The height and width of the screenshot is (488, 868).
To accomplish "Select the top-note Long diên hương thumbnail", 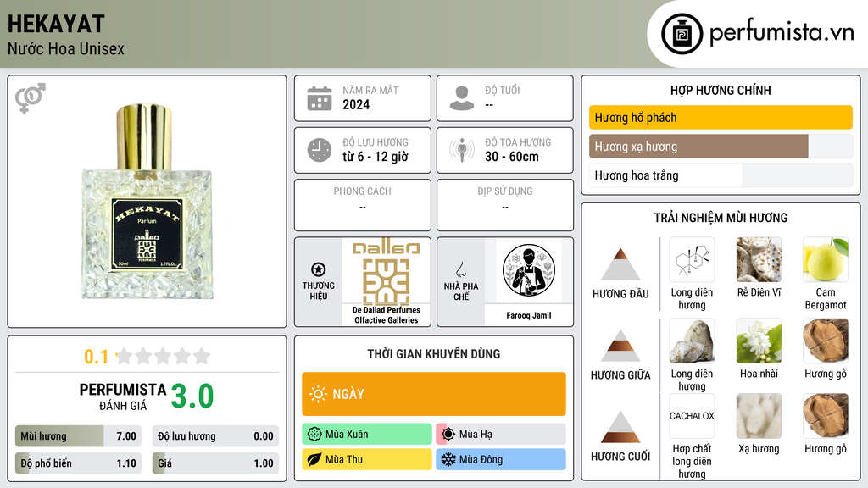I will pos(692,260).
